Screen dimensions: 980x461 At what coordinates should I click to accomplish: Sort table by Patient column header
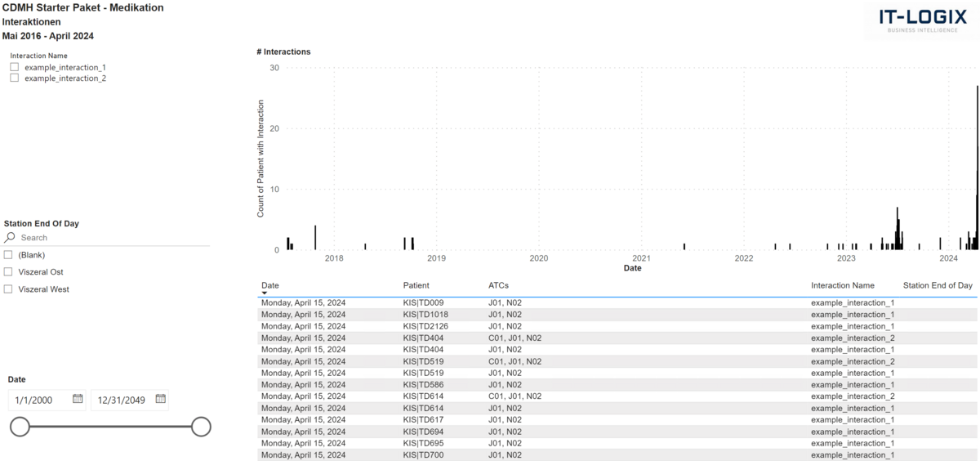pyautogui.click(x=416, y=285)
